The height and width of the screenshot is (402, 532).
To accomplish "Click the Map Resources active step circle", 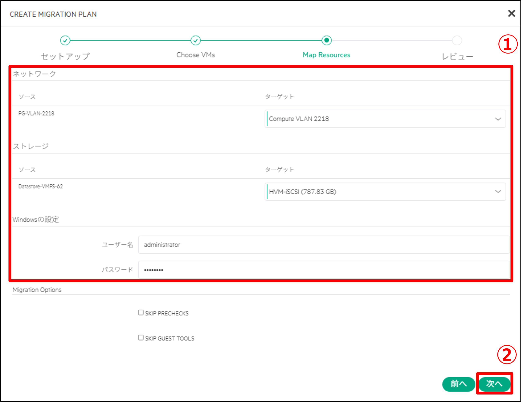I will (x=326, y=40).
